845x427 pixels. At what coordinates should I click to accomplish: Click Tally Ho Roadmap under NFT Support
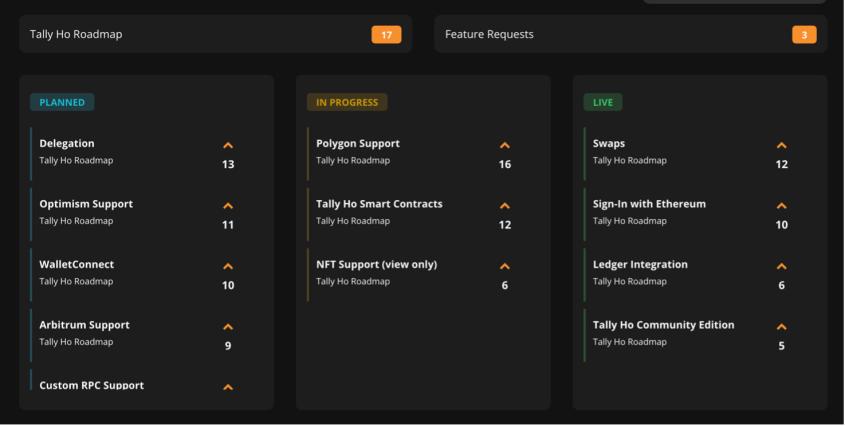coord(352,281)
